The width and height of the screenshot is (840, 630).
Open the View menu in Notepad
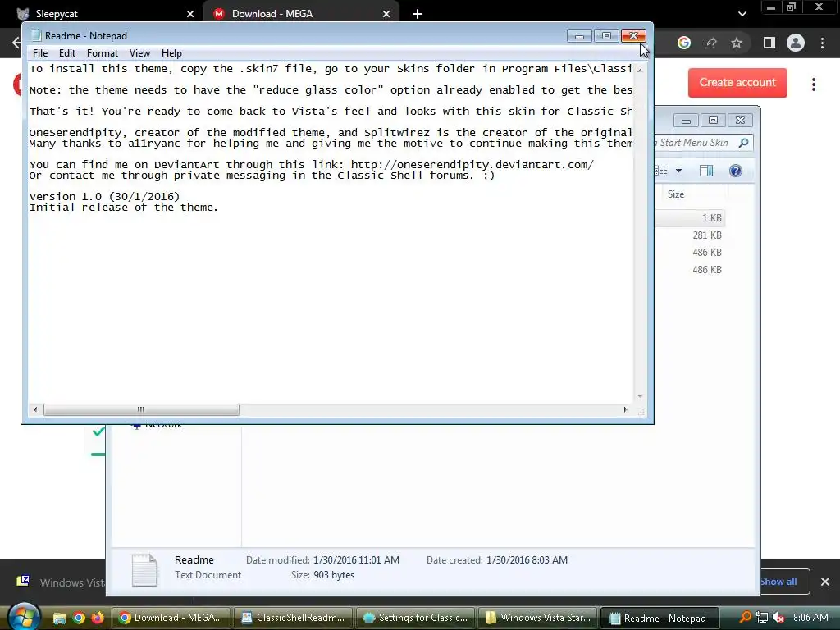[139, 53]
